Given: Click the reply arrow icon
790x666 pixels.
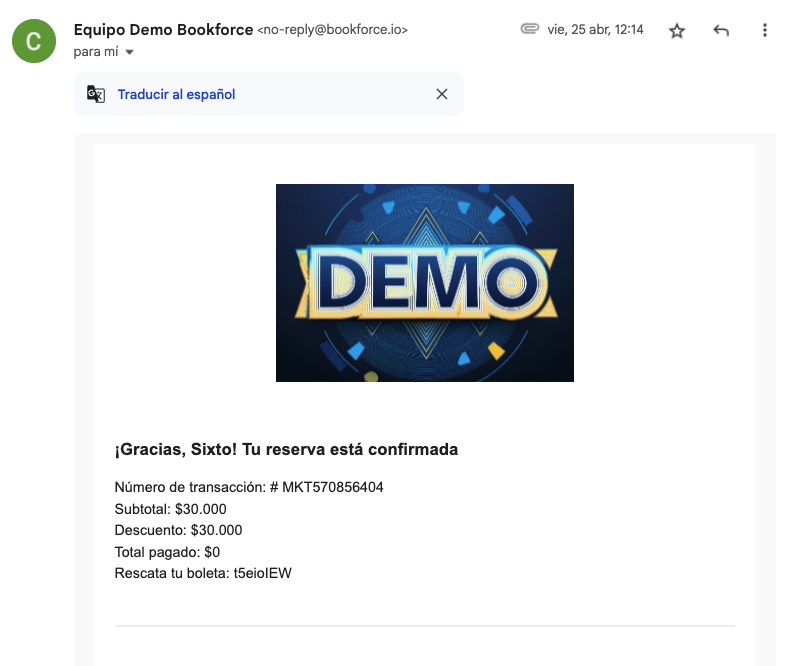Looking at the screenshot, I should (721, 31).
